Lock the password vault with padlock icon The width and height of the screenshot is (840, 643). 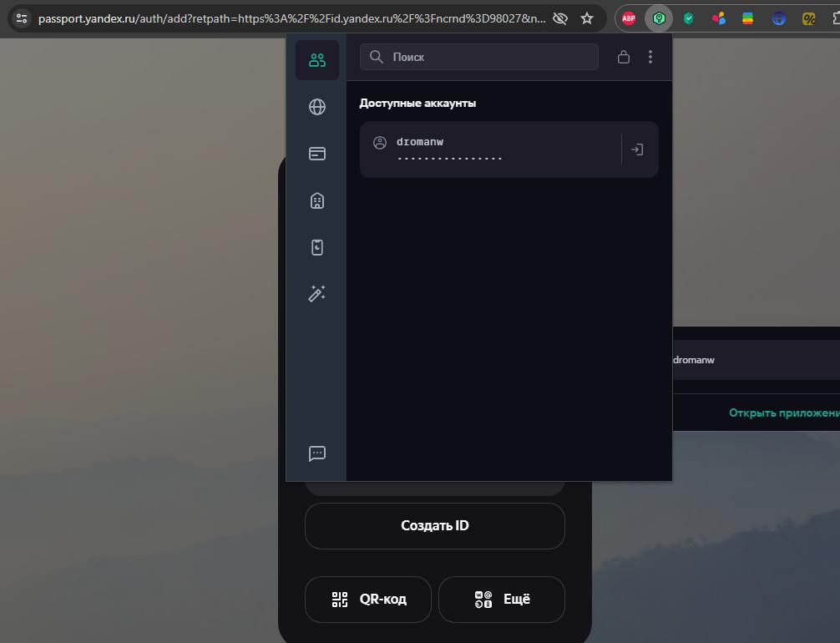624,57
